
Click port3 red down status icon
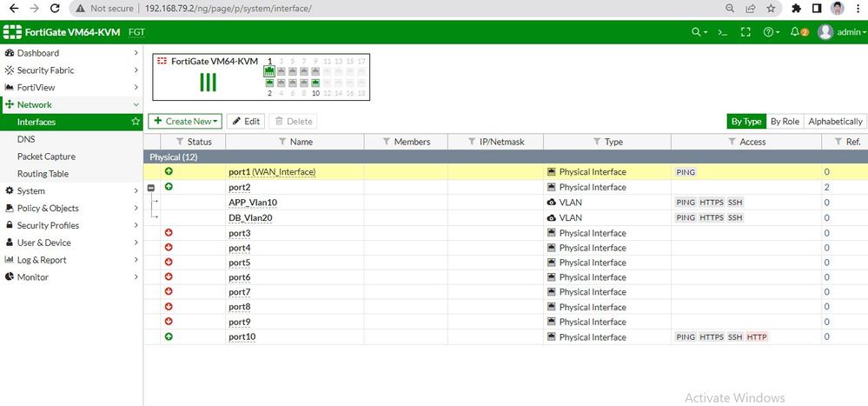point(169,233)
